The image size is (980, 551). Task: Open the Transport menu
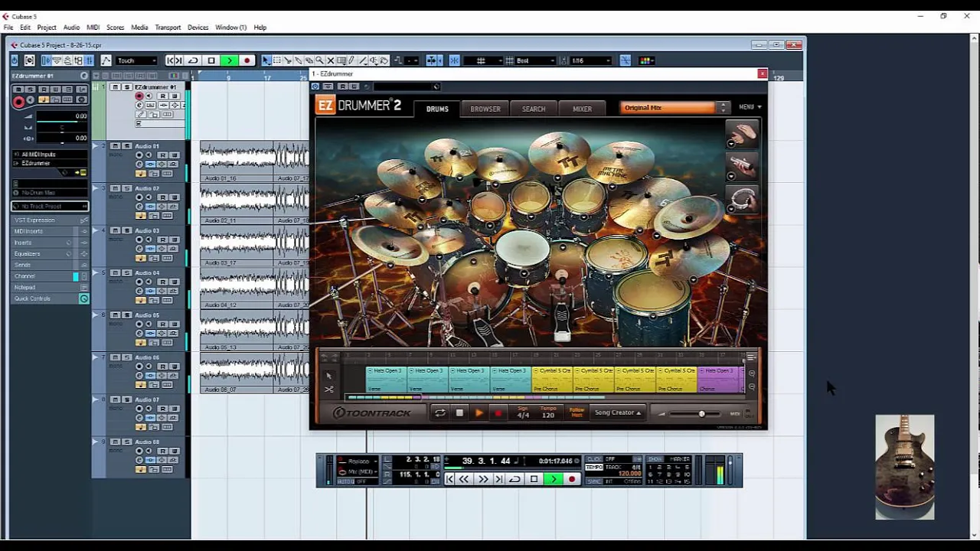[x=168, y=28]
